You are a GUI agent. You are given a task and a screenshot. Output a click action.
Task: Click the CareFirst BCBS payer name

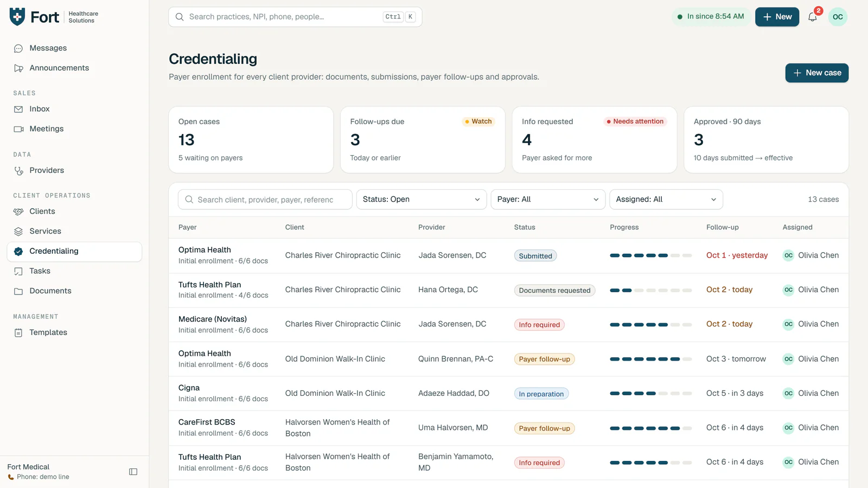(207, 422)
